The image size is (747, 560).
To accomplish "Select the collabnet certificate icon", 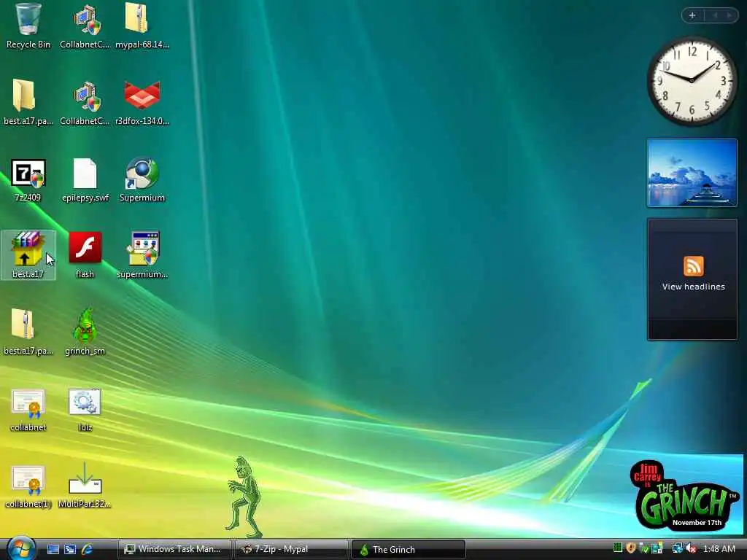I will (x=28, y=410).
